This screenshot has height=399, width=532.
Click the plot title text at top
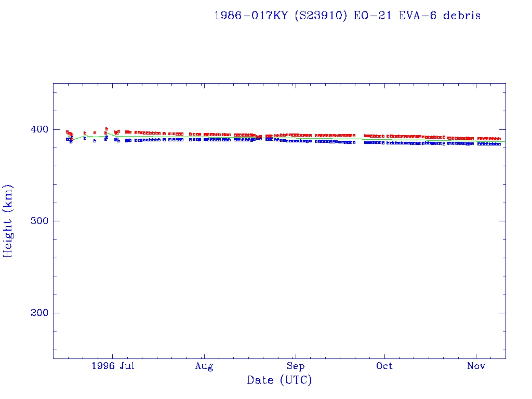(347, 16)
